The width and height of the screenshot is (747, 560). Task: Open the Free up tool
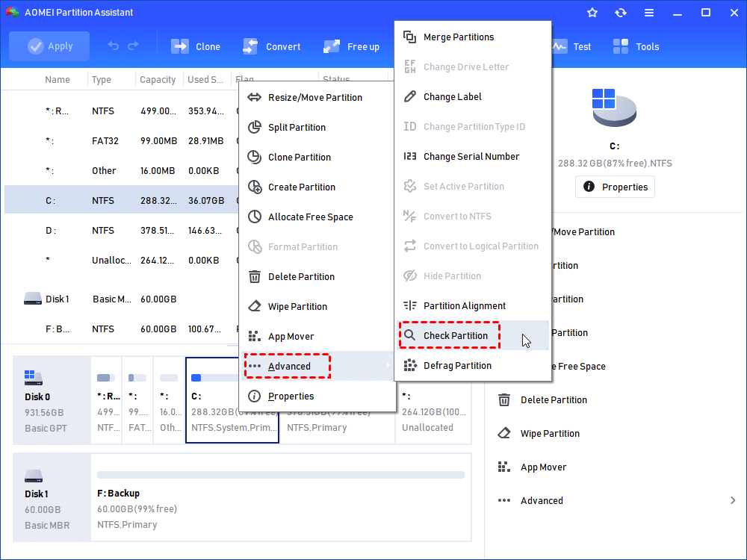[332, 46]
